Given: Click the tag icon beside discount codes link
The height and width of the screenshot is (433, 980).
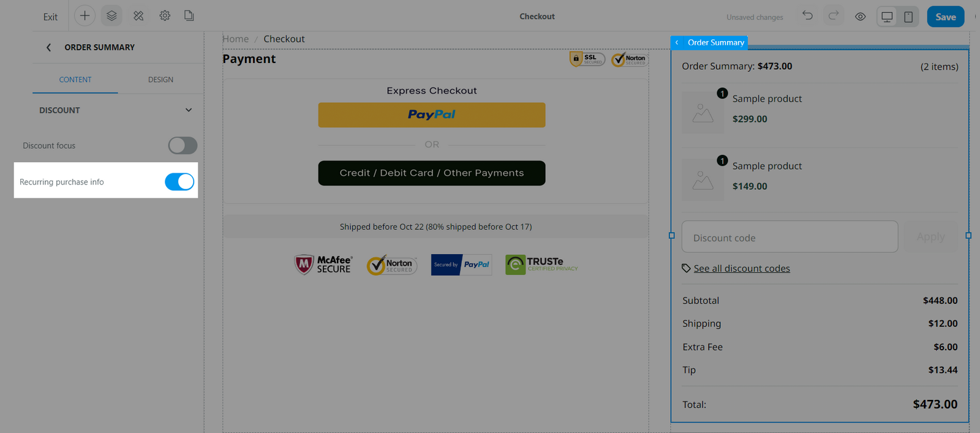Looking at the screenshot, I should 687,268.
